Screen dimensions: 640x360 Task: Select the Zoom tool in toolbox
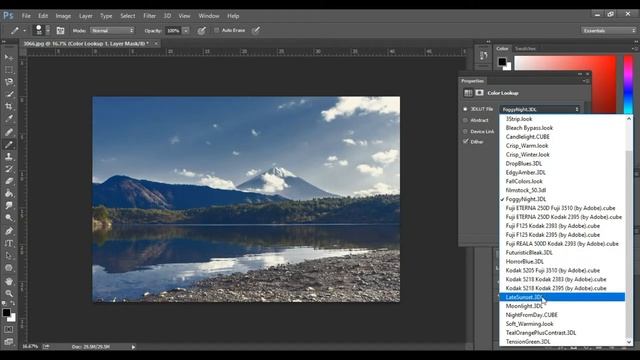pos(9,293)
